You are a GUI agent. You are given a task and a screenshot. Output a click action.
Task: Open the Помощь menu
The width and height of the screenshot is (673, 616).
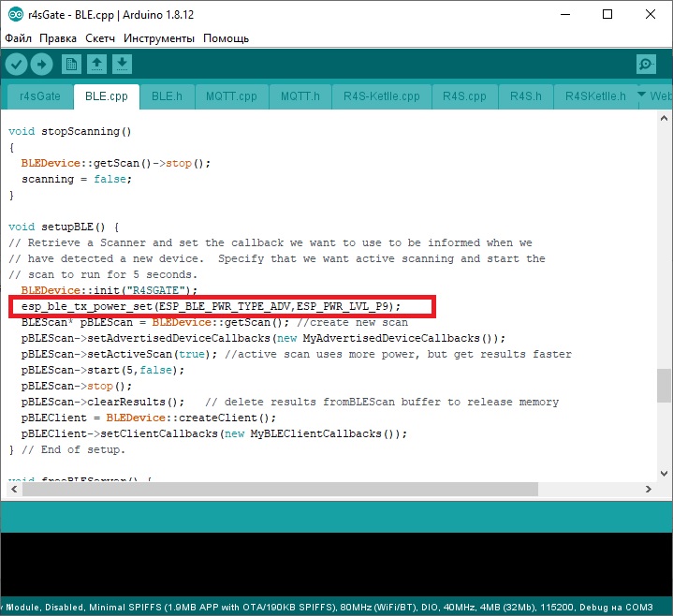click(x=227, y=38)
